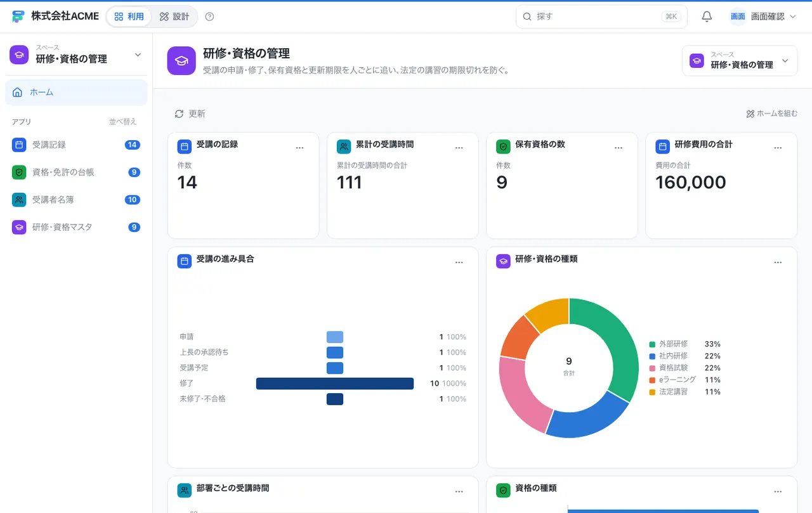This screenshot has width=812, height=513.
Task: Click the 修了 bar in the funnel chart
Action: (335, 384)
